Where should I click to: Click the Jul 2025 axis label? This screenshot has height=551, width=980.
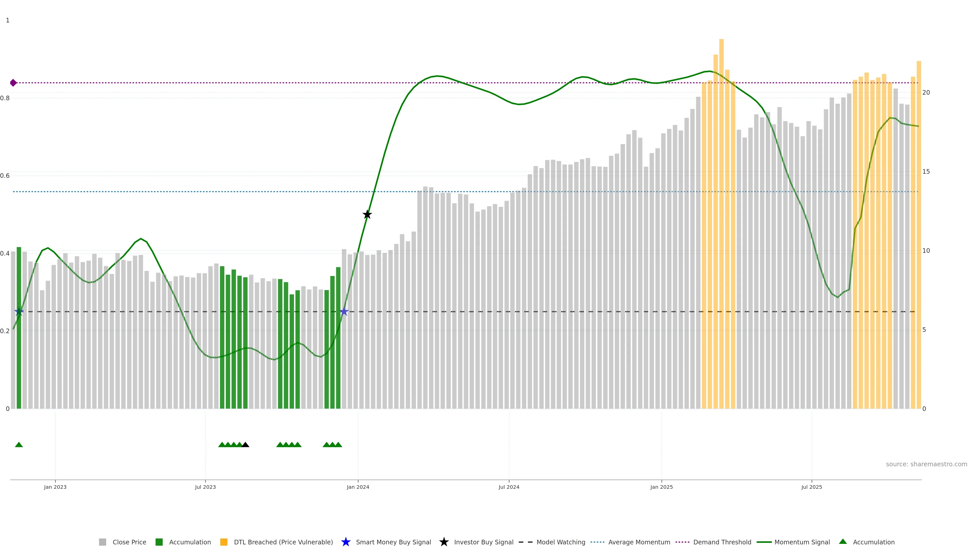(x=812, y=487)
